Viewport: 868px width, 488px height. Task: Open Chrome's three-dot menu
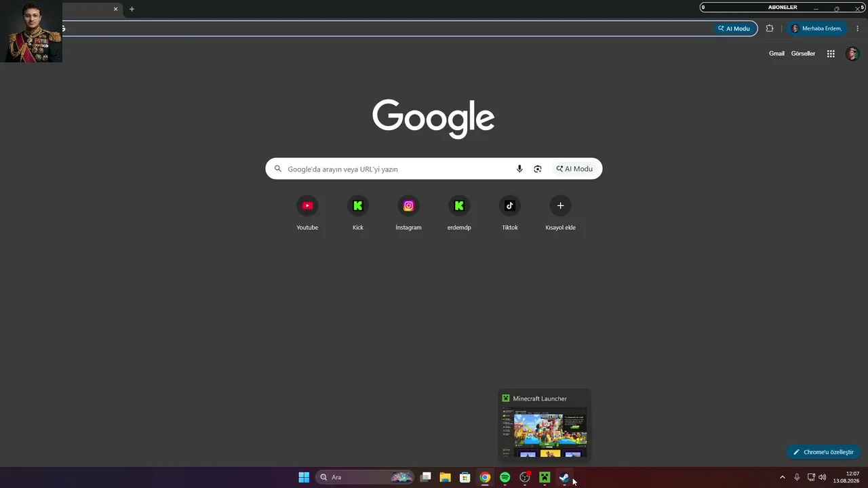tap(858, 28)
